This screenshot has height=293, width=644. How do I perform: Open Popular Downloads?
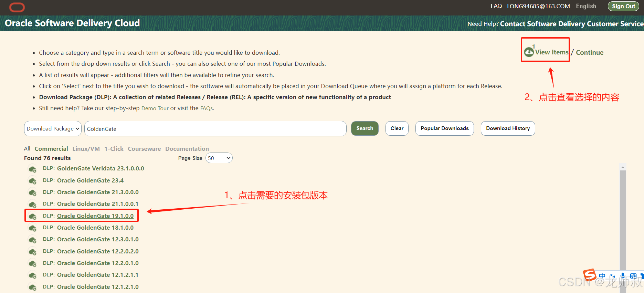tap(445, 128)
